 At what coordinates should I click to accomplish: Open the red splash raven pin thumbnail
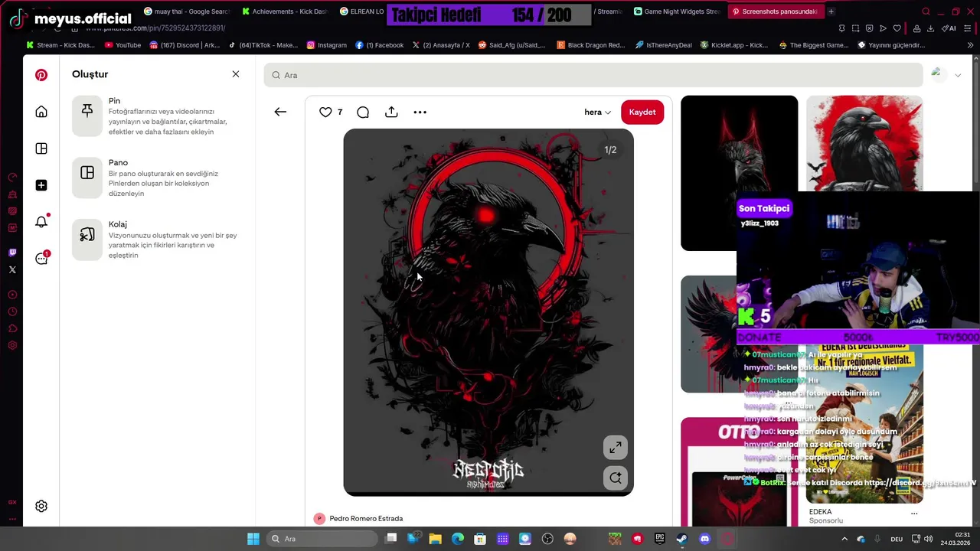(864, 143)
